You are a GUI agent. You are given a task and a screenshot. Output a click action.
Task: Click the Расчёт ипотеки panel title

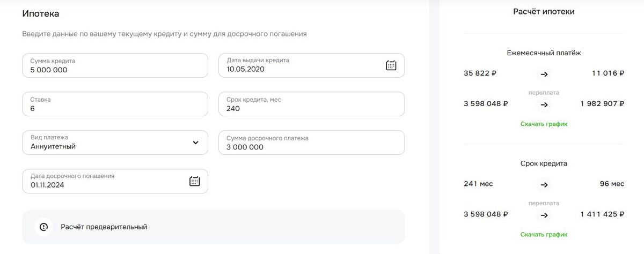click(x=544, y=11)
